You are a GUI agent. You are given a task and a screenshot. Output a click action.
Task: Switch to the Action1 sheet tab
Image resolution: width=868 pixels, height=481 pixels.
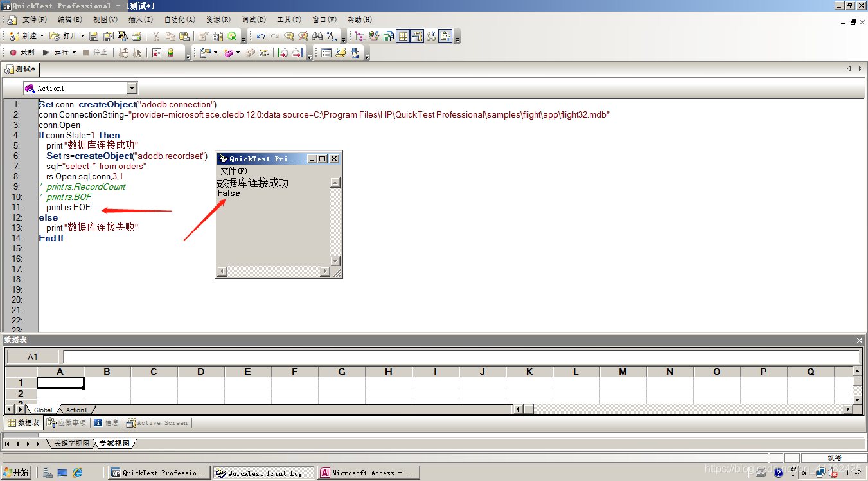[x=76, y=410]
